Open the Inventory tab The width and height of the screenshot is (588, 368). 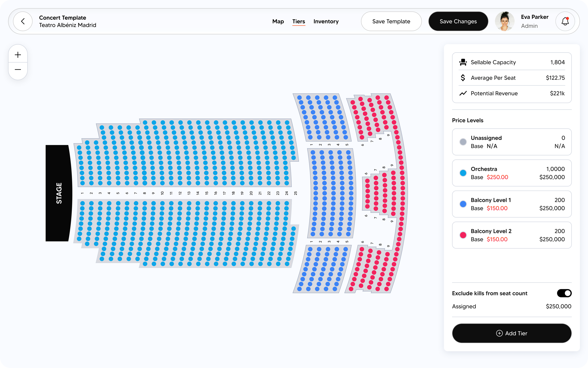tap(326, 21)
